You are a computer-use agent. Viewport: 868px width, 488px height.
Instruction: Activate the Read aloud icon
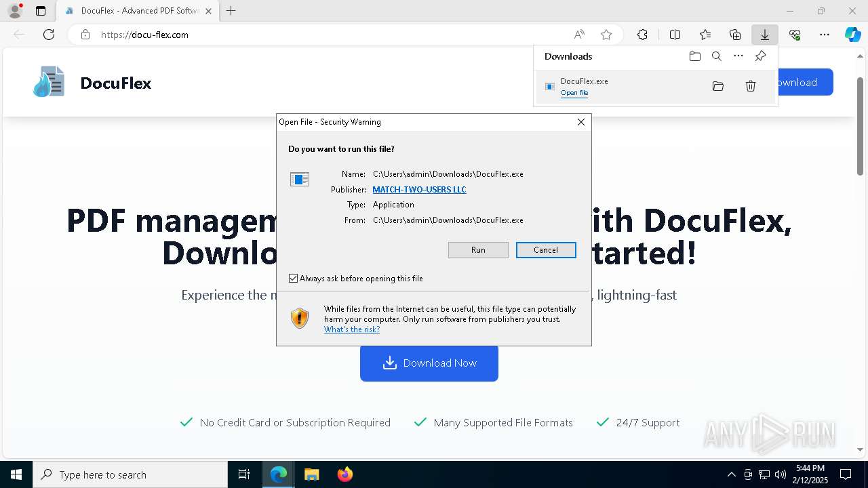(x=579, y=35)
